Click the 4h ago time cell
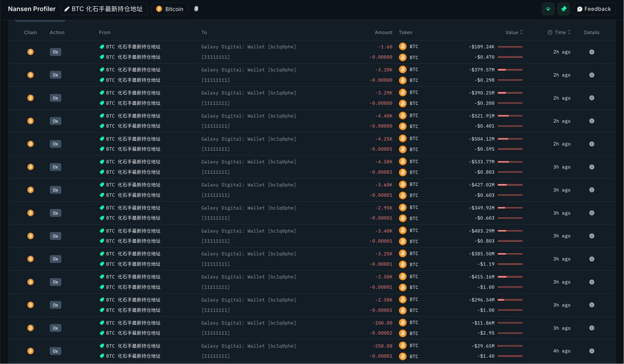Viewport: 624px width, 364px height. click(x=562, y=351)
